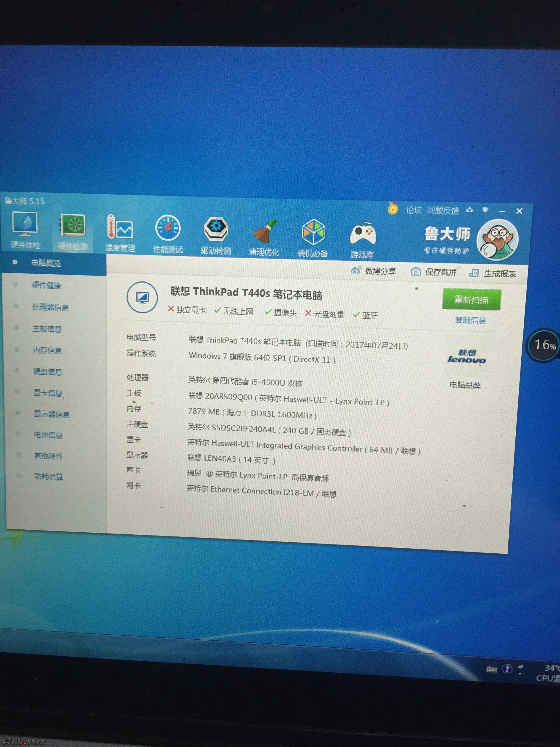560x747 pixels.
Task: Open 游戏库 game library controller icon
Action: pos(362,240)
